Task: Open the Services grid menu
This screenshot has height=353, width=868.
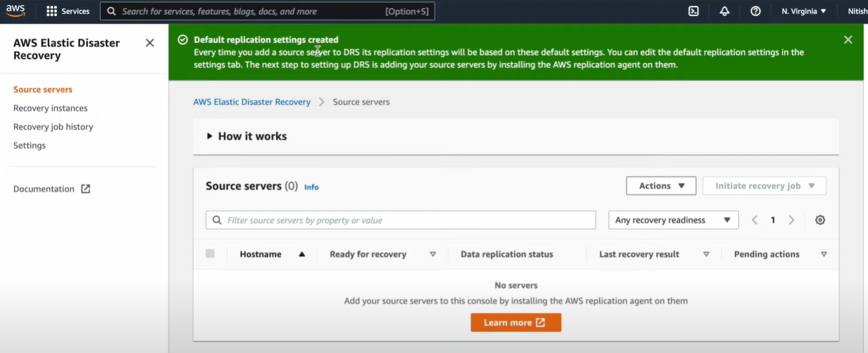Action: coord(52,11)
